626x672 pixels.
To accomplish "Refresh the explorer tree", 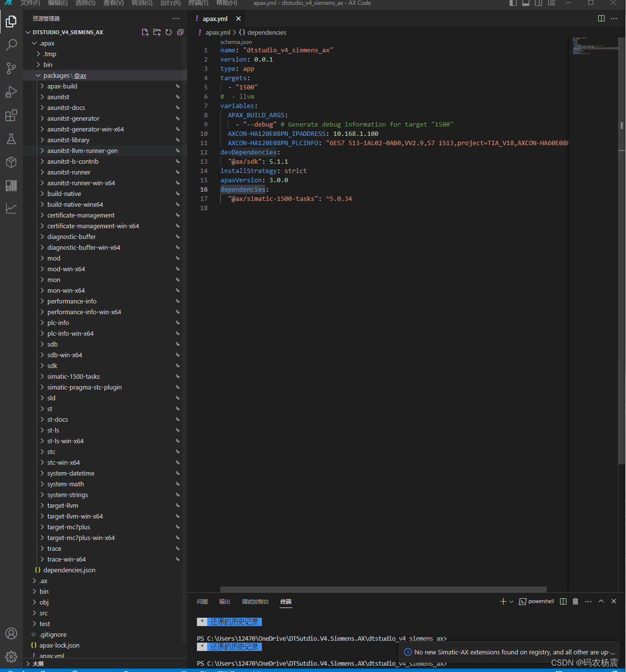I will pyautogui.click(x=169, y=32).
